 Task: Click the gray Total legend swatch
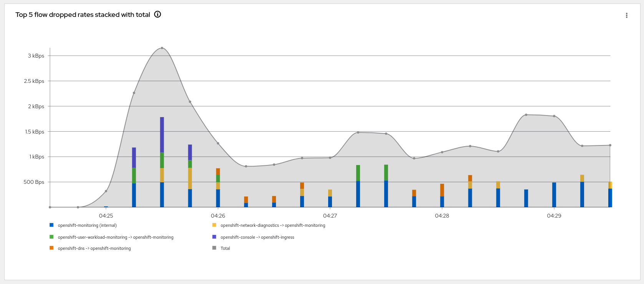[x=214, y=248]
